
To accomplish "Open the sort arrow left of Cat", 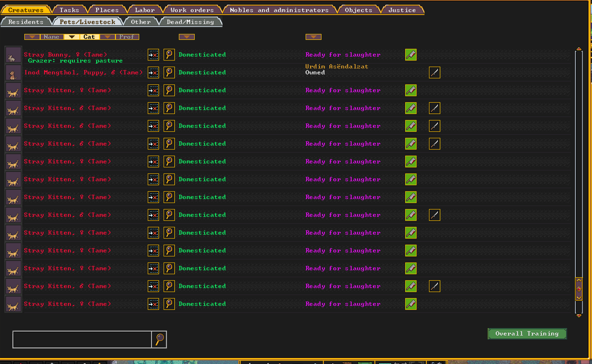I will 72,37.
